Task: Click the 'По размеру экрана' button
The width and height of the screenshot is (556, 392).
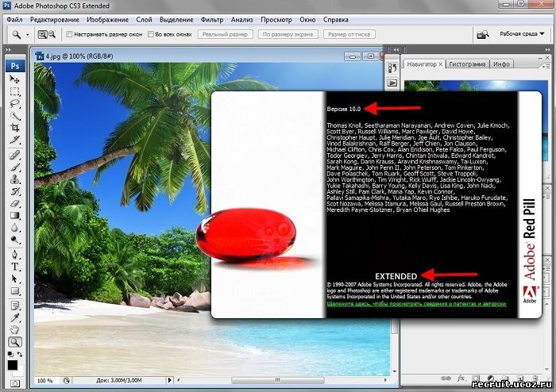Action: tap(288, 34)
